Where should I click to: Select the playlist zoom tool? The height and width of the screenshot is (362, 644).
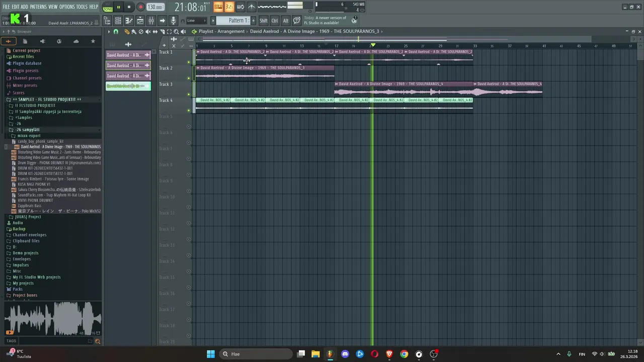176,32
